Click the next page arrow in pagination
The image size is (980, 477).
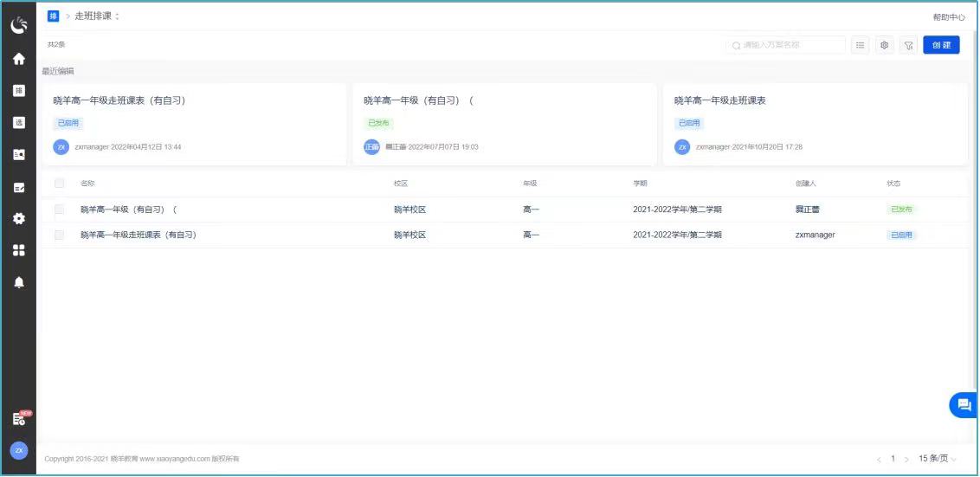[x=906, y=459]
